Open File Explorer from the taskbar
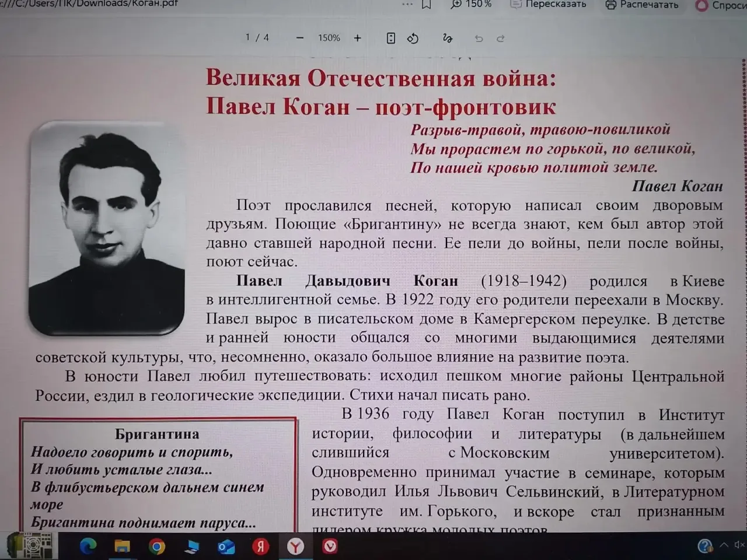 [122, 547]
